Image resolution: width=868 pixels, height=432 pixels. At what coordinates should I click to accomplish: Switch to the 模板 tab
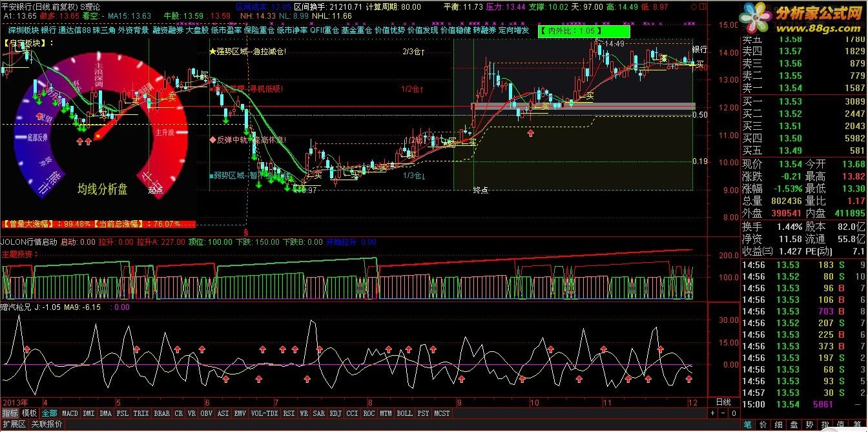point(29,413)
